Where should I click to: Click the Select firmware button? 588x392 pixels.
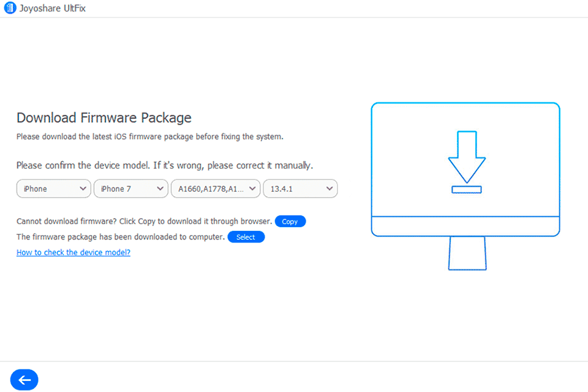246,237
